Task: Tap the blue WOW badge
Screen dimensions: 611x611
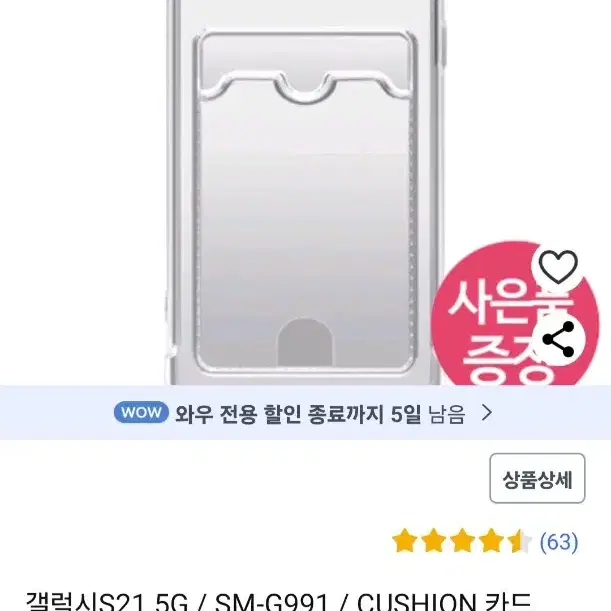Action: 141,412
